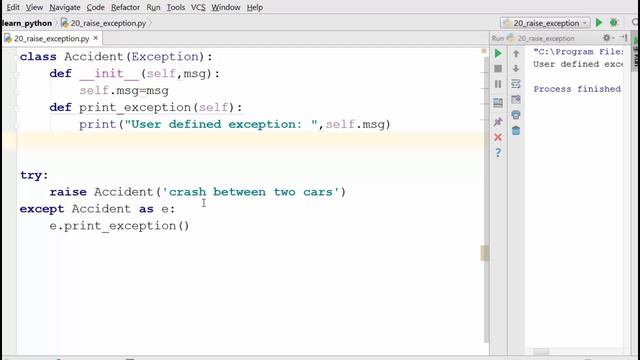The height and width of the screenshot is (360, 640).
Task: Click the up arrow in the Run panel
Action: coord(516,53)
